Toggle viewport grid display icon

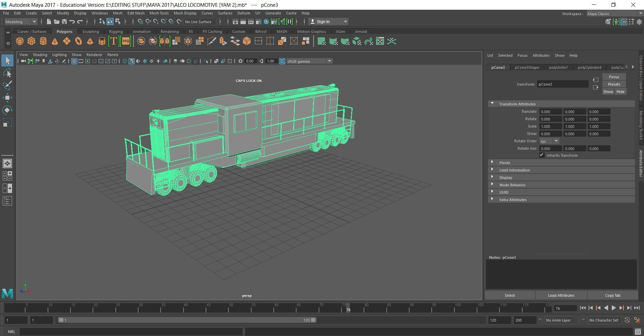(74, 61)
